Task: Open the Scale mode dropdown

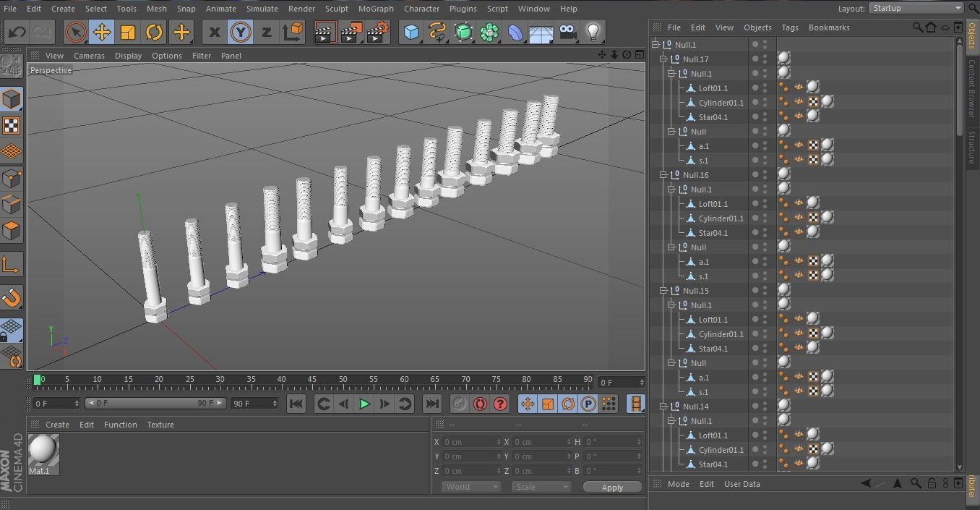Action: pos(541,487)
